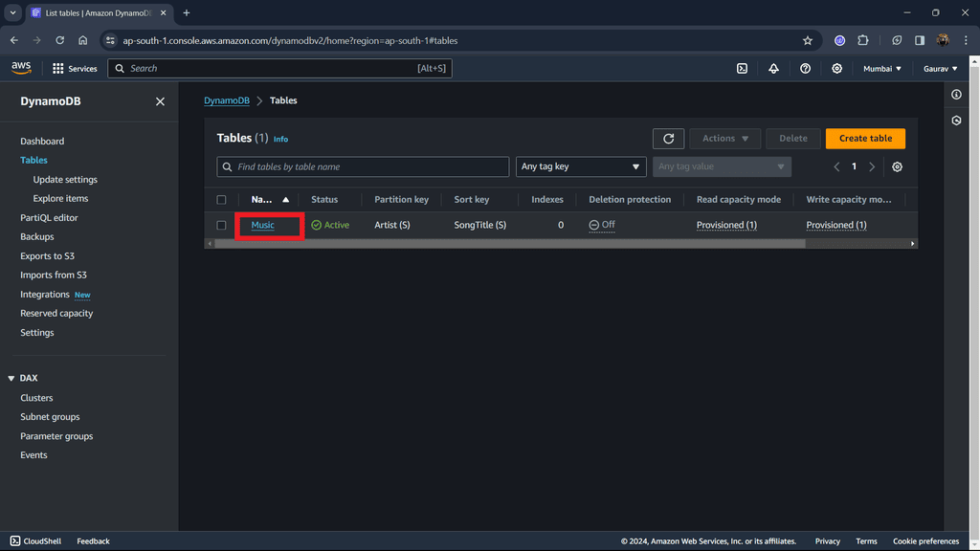This screenshot has height=551, width=980.
Task: Open Update settings in sidebar
Action: (x=65, y=179)
